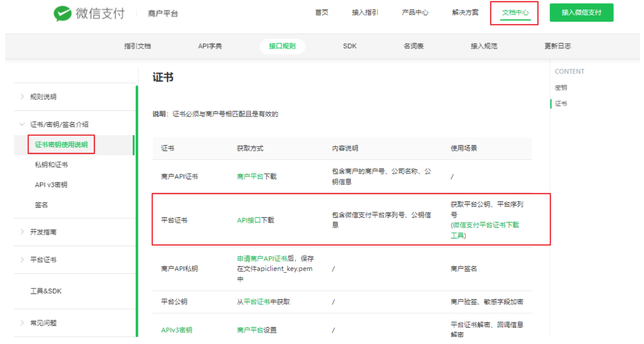
Task: Click the API接口 download link
Action: 249,220
